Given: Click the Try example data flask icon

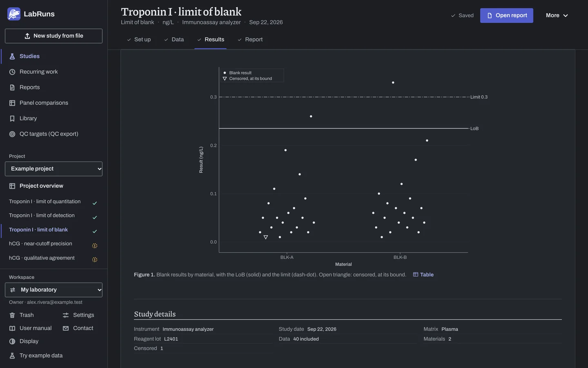Looking at the screenshot, I should (12, 356).
